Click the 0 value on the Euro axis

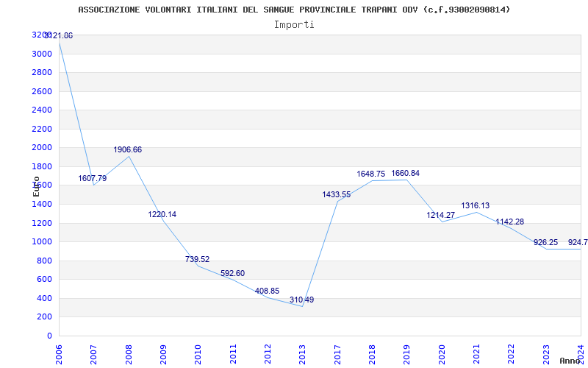(49, 336)
